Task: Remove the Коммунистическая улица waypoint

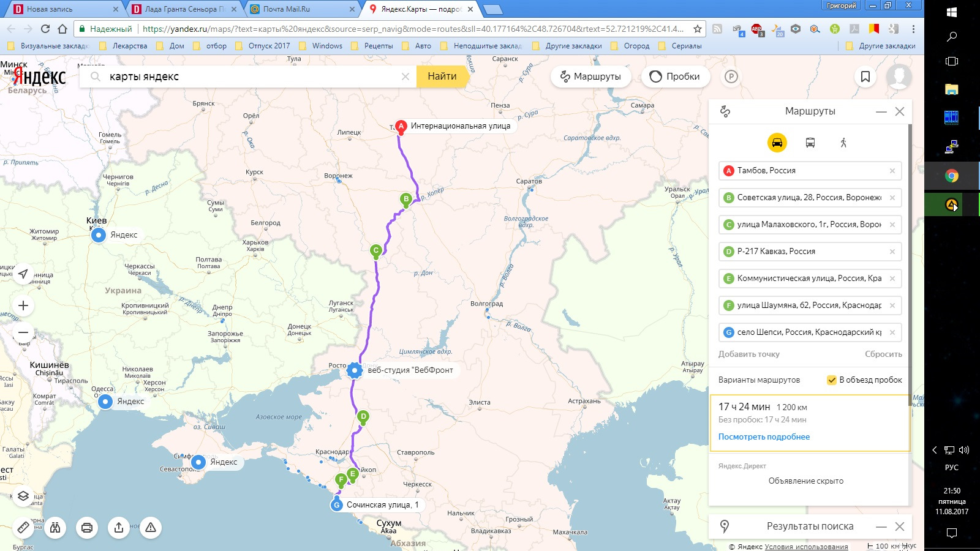Action: [892, 279]
